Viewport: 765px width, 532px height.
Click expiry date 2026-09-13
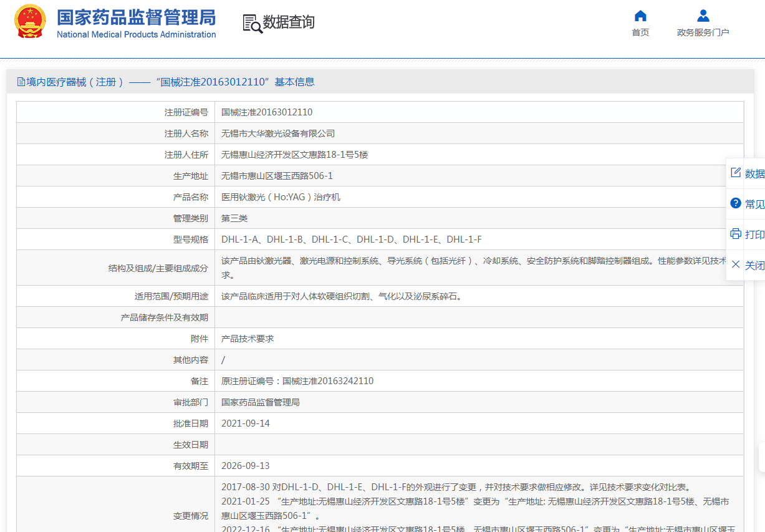[246, 466]
